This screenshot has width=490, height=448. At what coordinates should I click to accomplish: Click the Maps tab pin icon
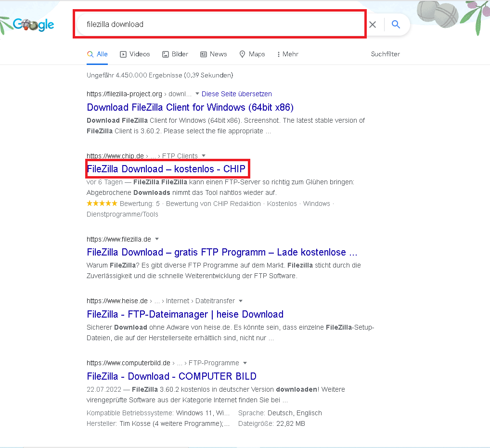[242, 54]
